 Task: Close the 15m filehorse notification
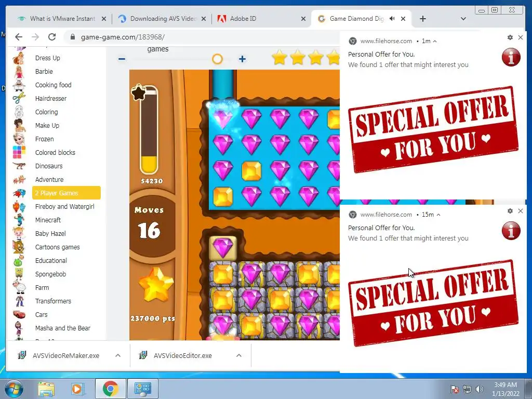pos(521,211)
